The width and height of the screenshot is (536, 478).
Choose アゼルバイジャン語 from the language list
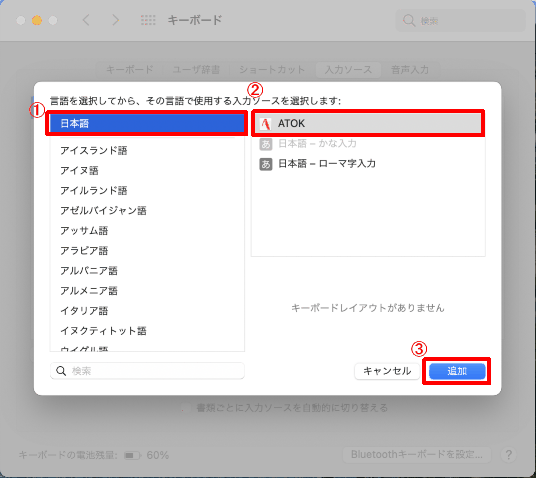[147, 210]
